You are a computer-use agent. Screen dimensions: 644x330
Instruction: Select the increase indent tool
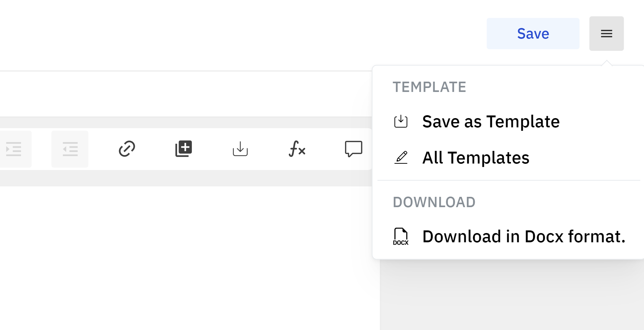tap(14, 149)
